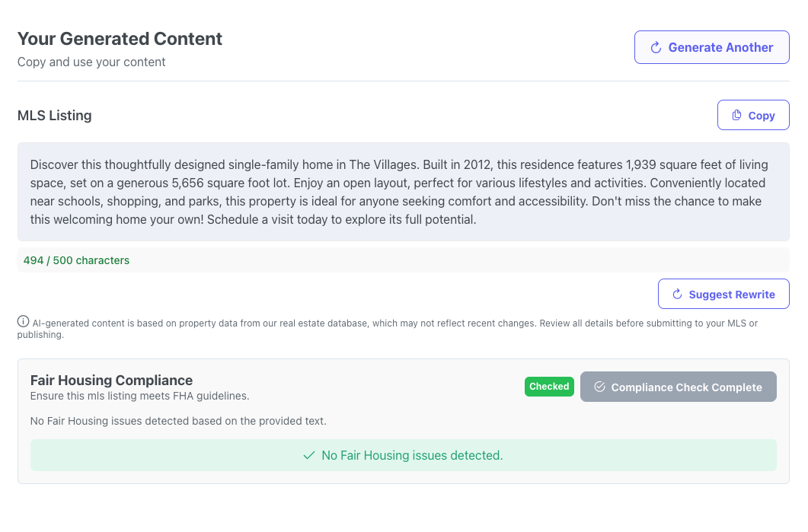Click the Copy and use your content subtitle
The width and height of the screenshot is (808, 532).
pyautogui.click(x=91, y=62)
